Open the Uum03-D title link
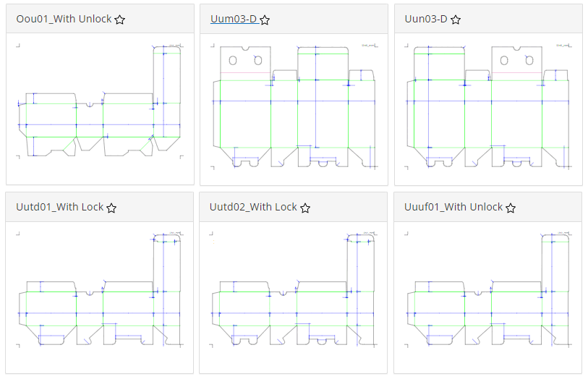588x379 pixels. (x=234, y=19)
